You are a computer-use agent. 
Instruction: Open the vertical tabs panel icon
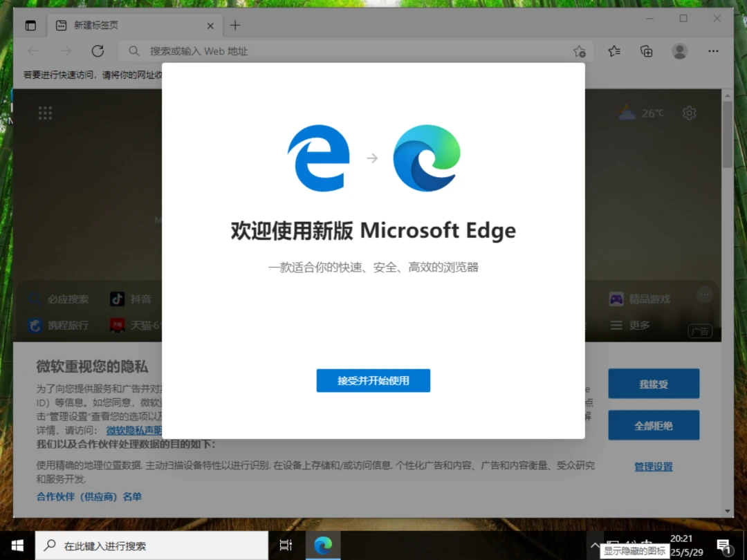(x=30, y=26)
